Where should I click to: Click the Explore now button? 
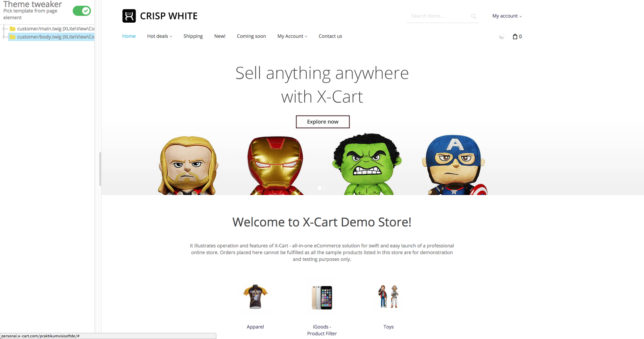click(323, 122)
